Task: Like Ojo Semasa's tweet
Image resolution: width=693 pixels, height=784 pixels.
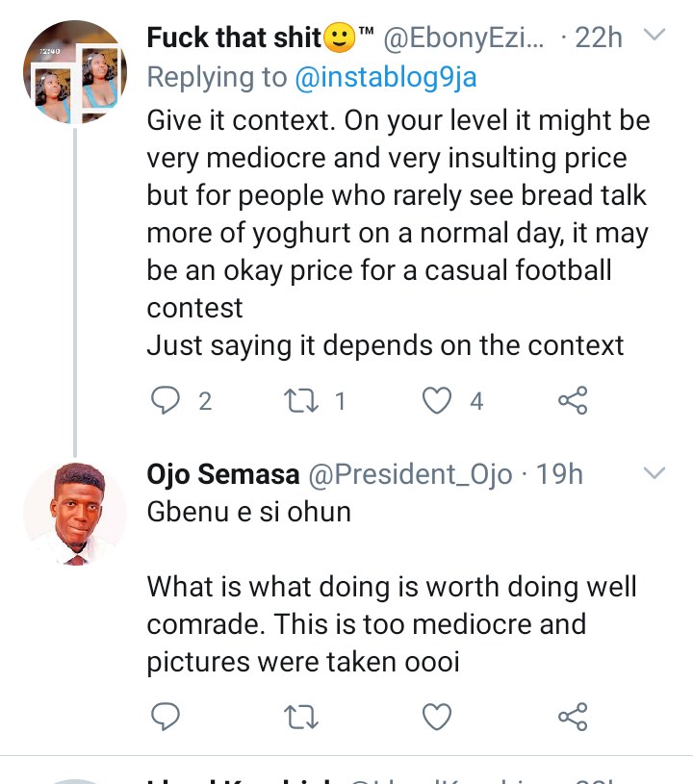Action: (438, 716)
